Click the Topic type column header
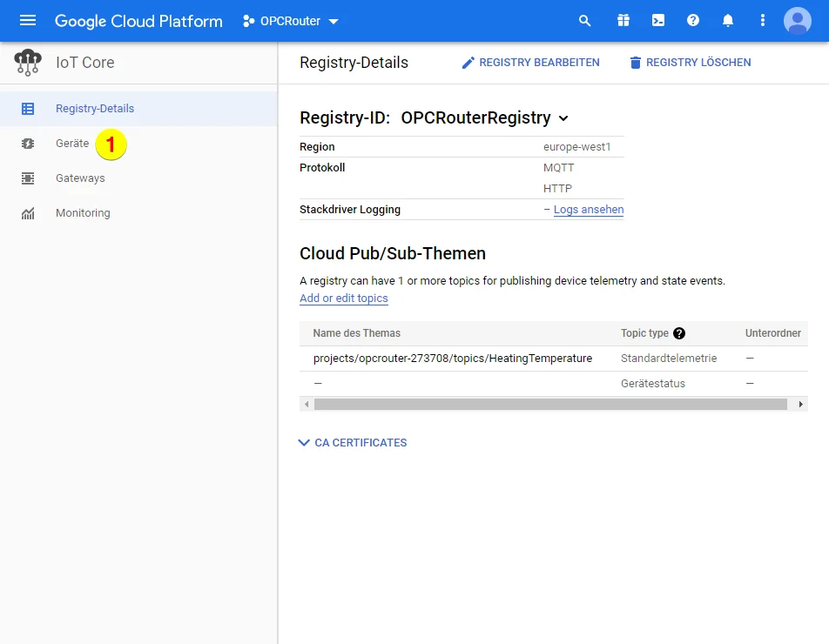The width and height of the screenshot is (829, 644). pyautogui.click(x=644, y=333)
